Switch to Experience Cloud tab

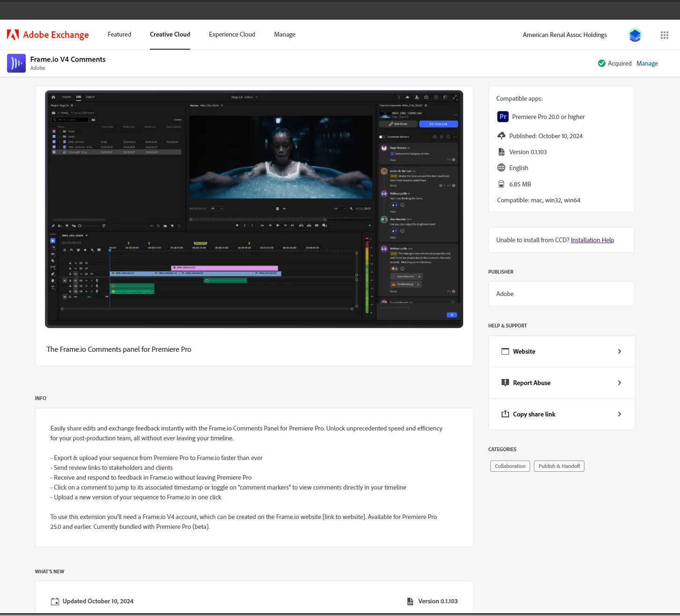click(x=232, y=35)
